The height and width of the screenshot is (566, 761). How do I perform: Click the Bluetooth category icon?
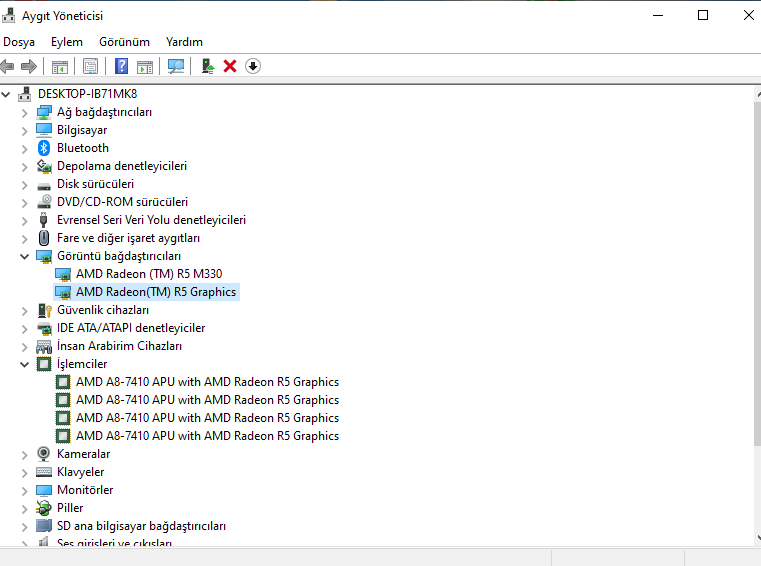pyautogui.click(x=44, y=148)
